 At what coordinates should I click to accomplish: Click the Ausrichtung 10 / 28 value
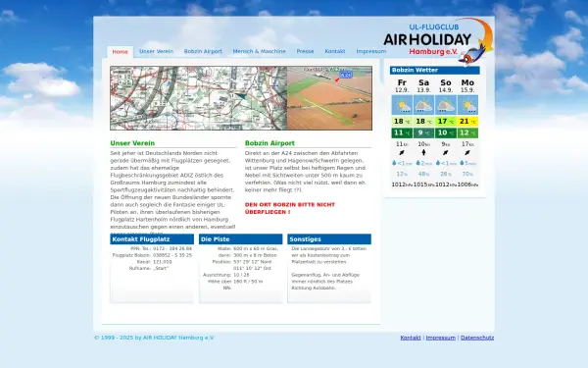pos(241,275)
